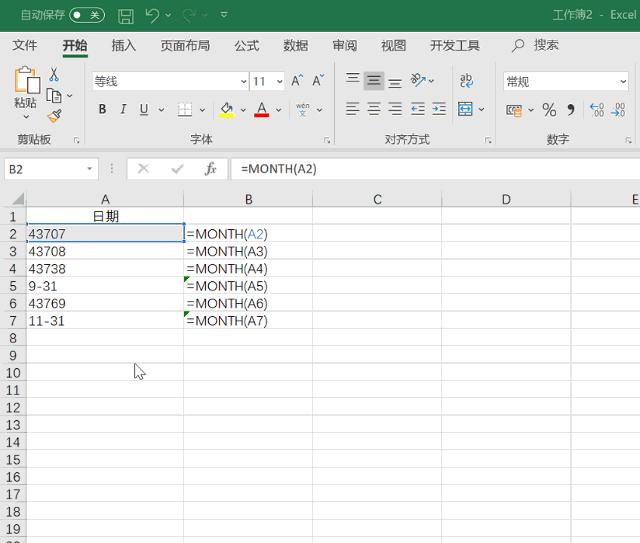Expand the 粘贴 dropdown arrow
The height and width of the screenshot is (543, 640).
point(26,117)
